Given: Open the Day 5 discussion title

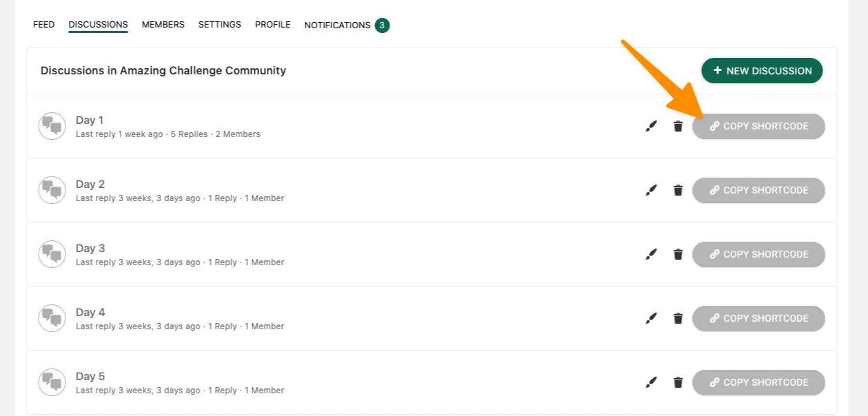Looking at the screenshot, I should point(90,377).
